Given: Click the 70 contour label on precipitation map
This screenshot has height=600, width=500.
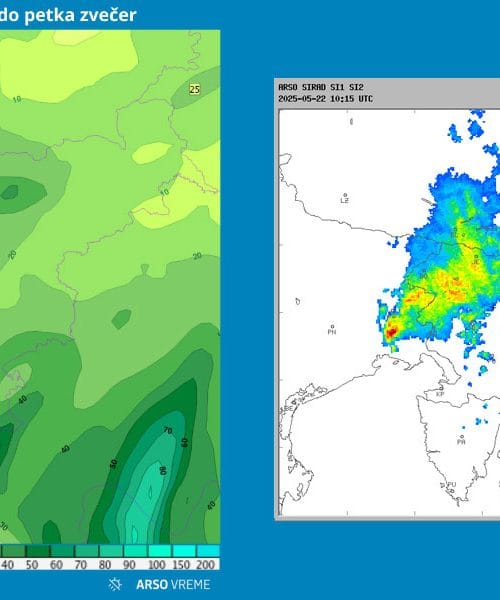Looking at the screenshot, I should 168,430.
